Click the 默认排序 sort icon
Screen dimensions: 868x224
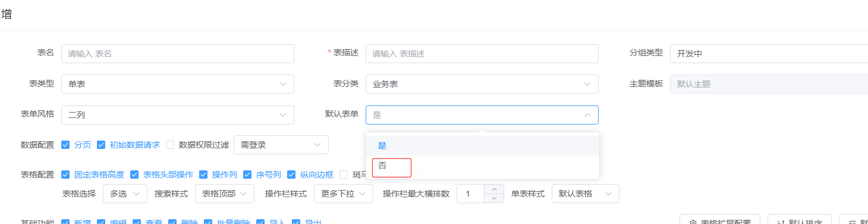[x=781, y=222]
